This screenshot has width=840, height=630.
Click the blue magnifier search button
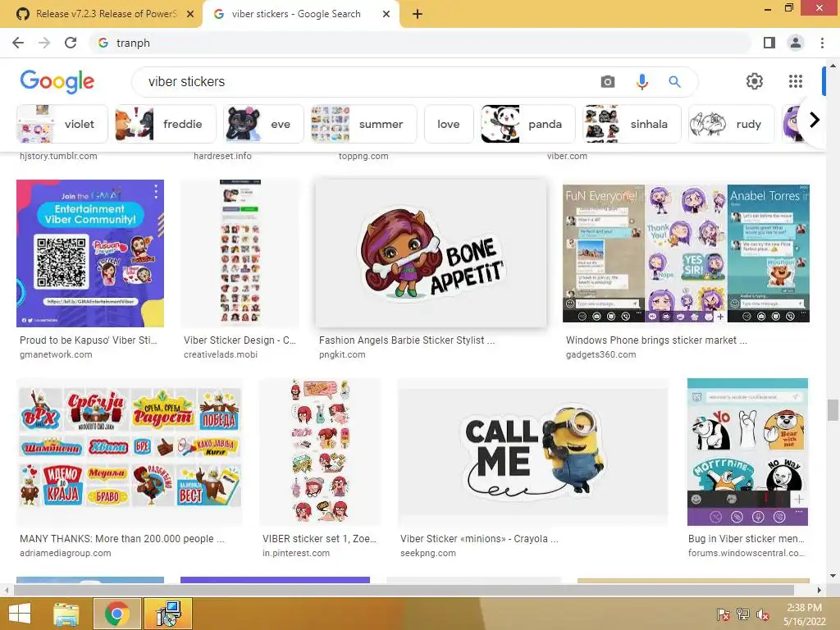pyautogui.click(x=674, y=81)
